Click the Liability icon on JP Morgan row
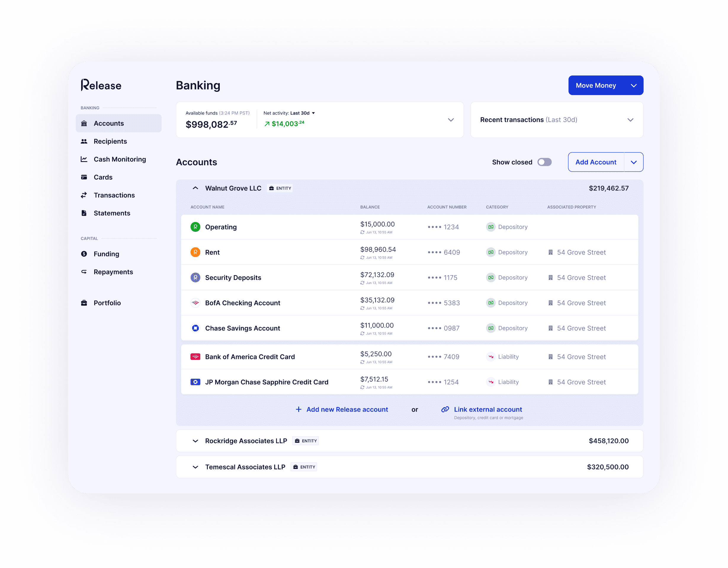Image resolution: width=728 pixels, height=568 pixels. click(491, 382)
